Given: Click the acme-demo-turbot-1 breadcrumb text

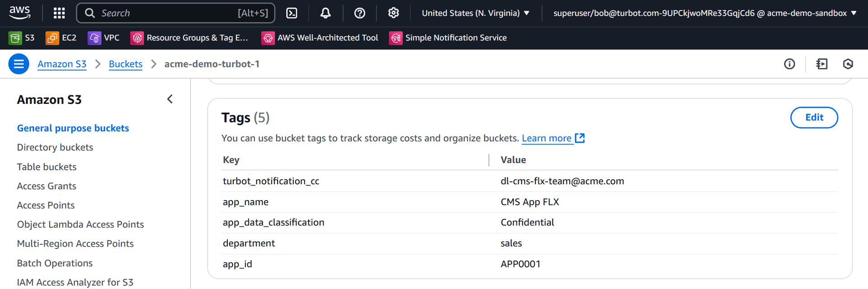Looking at the screenshot, I should (x=212, y=64).
